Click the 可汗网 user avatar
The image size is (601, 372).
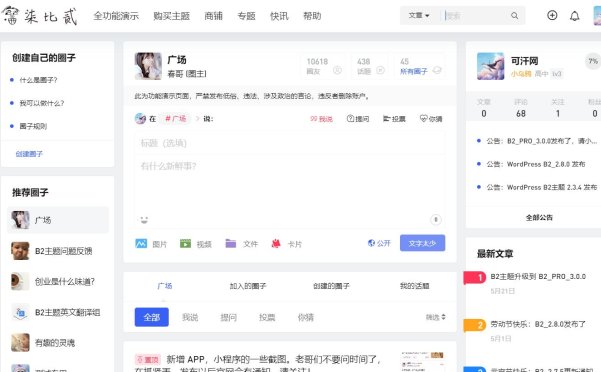(x=491, y=66)
